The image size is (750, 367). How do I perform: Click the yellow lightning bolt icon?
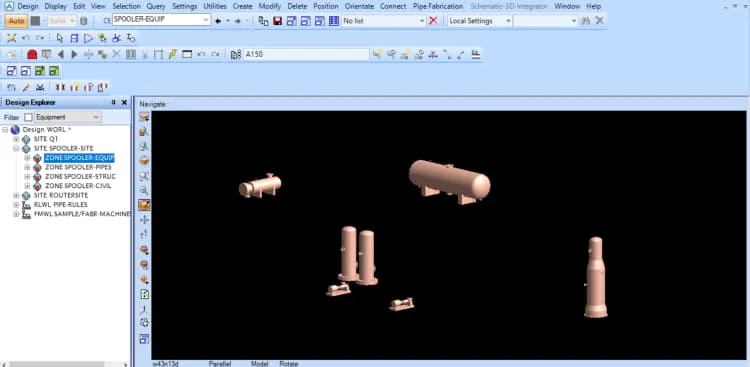(x=173, y=54)
